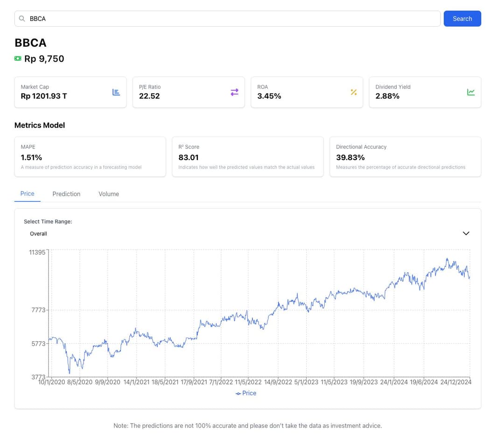
Task: Click the Directional Accuracy description text
Action: tap(401, 167)
